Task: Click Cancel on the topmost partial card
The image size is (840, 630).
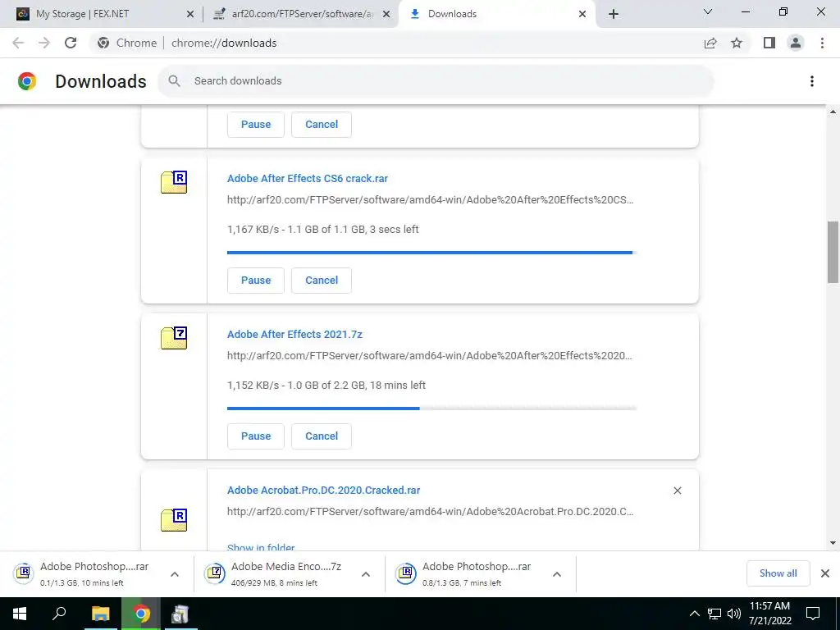Action: tap(322, 125)
